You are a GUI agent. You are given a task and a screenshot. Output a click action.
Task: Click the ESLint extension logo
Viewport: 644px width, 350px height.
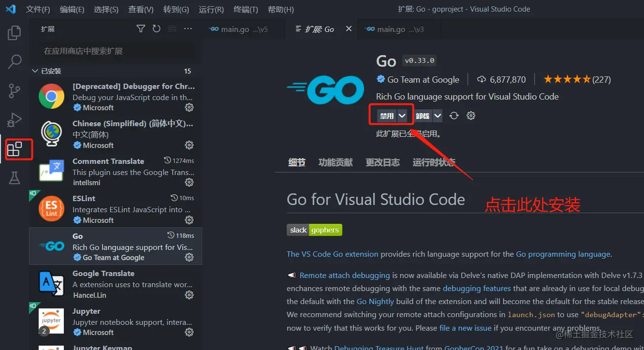pos(52,209)
